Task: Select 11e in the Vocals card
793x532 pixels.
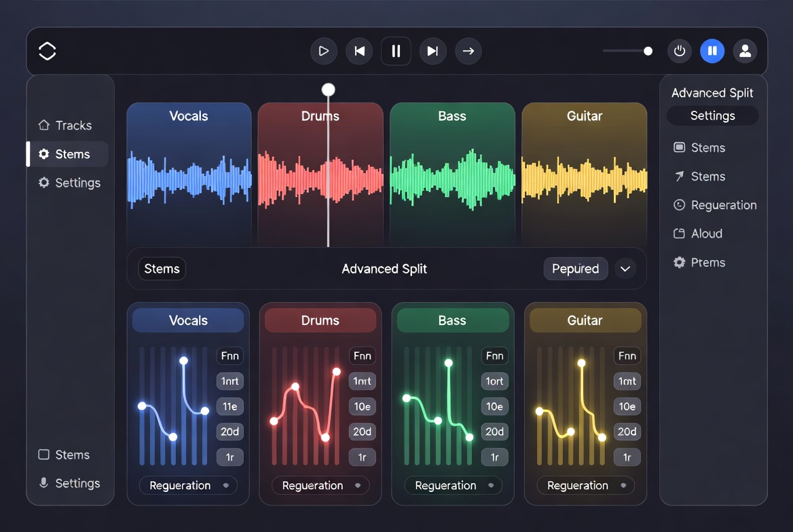Action: pyautogui.click(x=230, y=406)
